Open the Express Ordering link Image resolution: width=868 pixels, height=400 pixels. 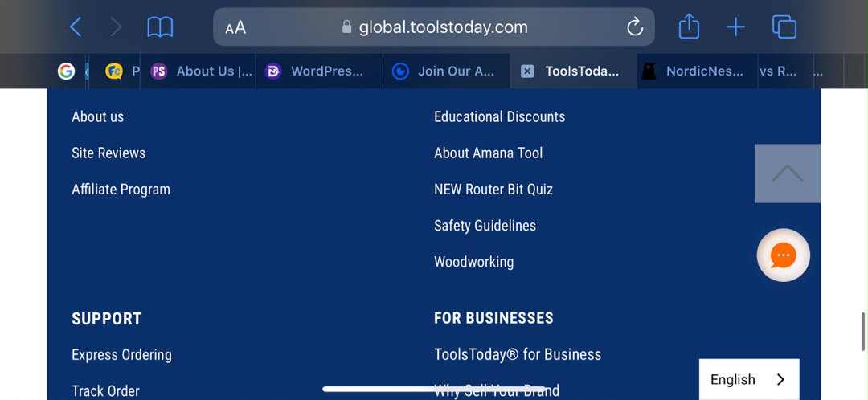[x=121, y=355]
